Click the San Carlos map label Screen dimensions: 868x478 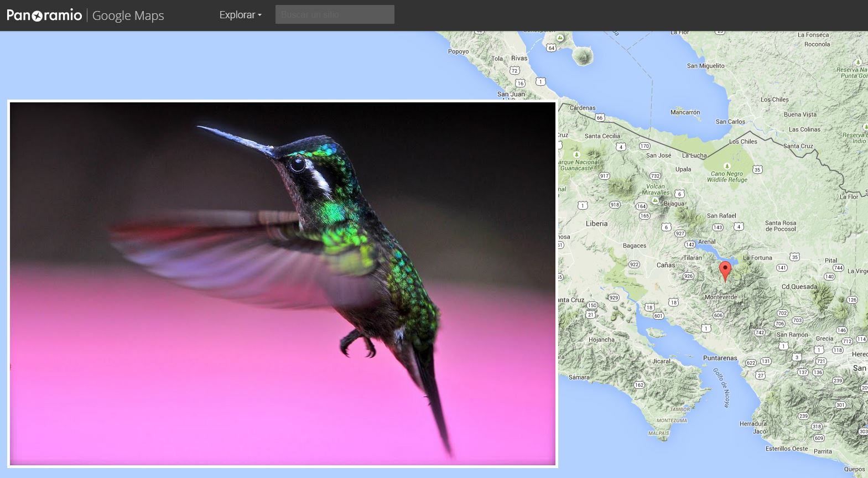pos(730,122)
